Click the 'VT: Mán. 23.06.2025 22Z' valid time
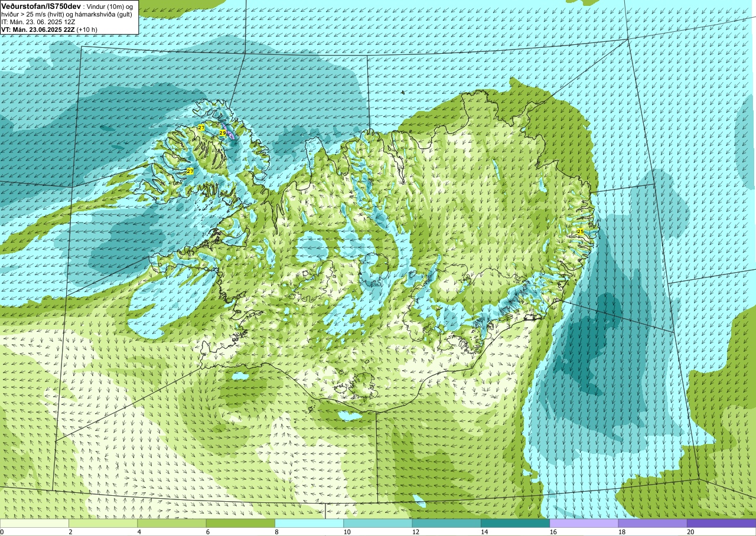This screenshot has height=536, width=756. (x=38, y=29)
